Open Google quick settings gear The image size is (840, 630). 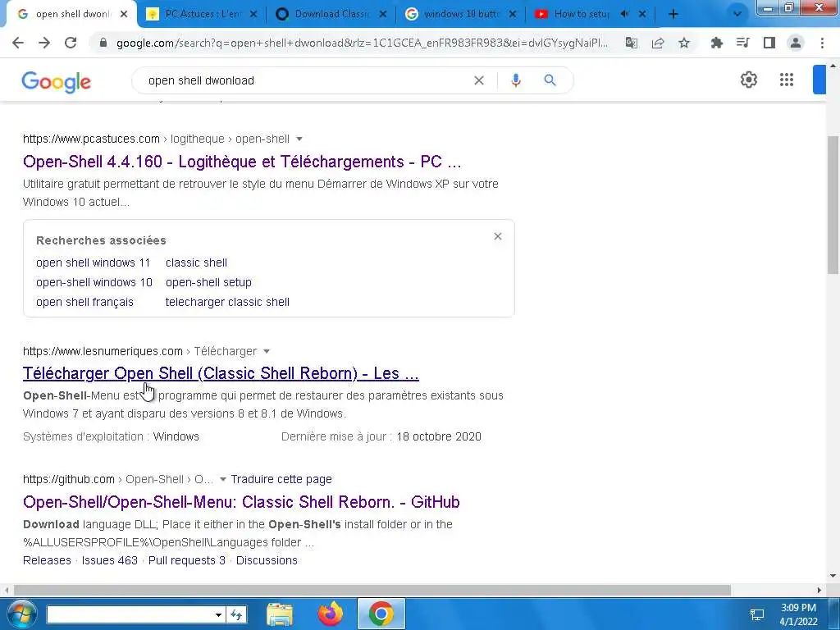tap(749, 80)
